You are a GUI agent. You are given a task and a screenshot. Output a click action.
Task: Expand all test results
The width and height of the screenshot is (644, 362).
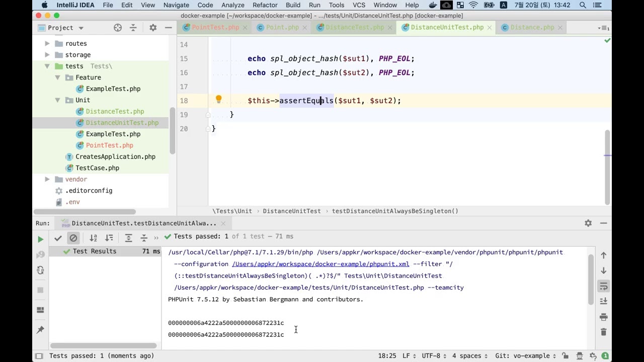pos(128,238)
